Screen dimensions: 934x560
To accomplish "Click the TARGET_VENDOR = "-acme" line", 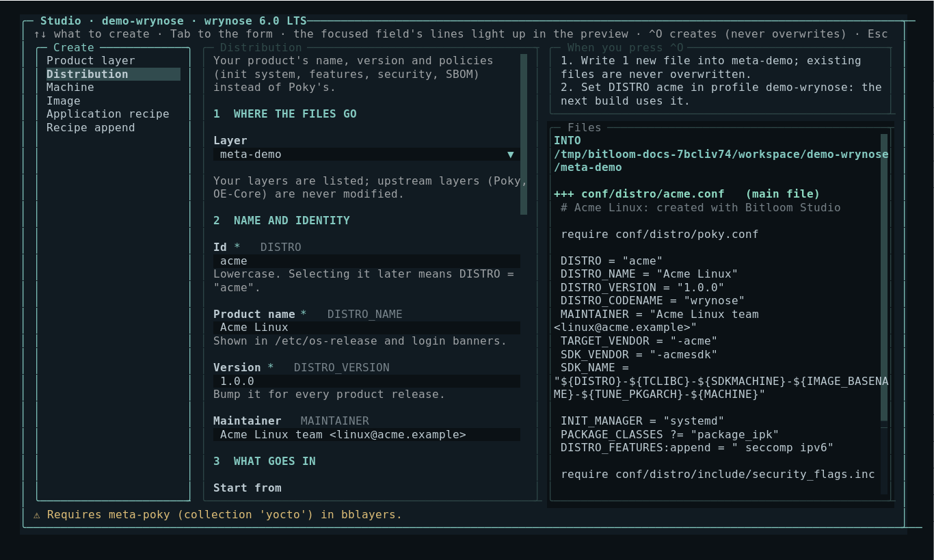I will click(x=639, y=341).
